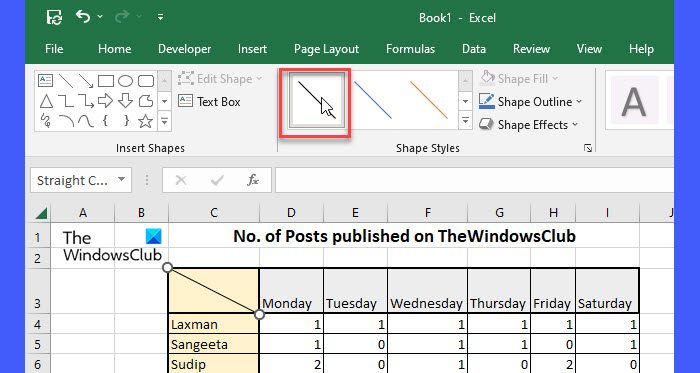Select the Arc shape
The height and width of the screenshot is (373, 700).
coord(67,121)
